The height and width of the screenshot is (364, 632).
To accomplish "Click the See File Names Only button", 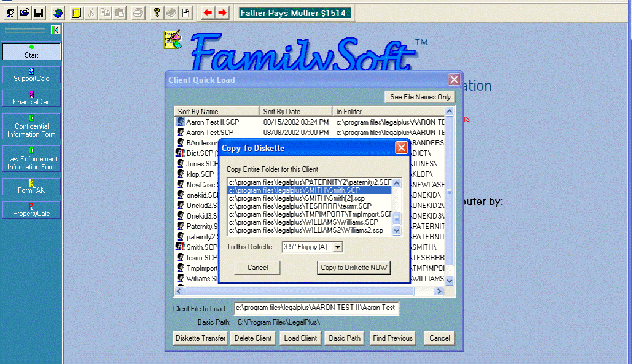I will pyautogui.click(x=419, y=97).
